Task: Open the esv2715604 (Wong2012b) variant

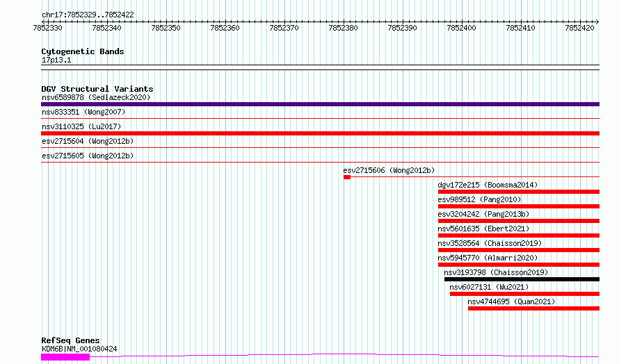Action: [x=88, y=141]
